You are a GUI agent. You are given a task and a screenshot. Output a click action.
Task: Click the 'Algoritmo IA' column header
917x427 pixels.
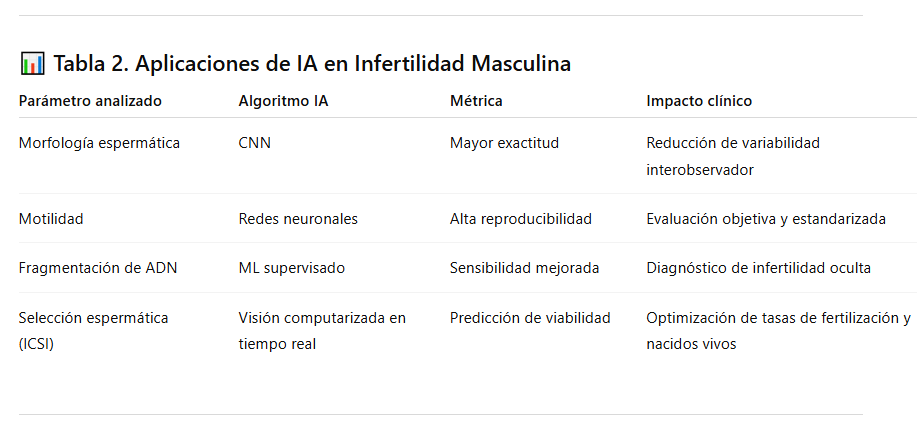click(282, 101)
